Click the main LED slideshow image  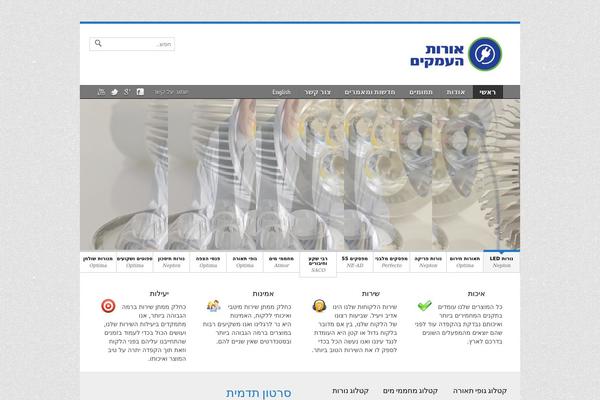tap(300, 175)
